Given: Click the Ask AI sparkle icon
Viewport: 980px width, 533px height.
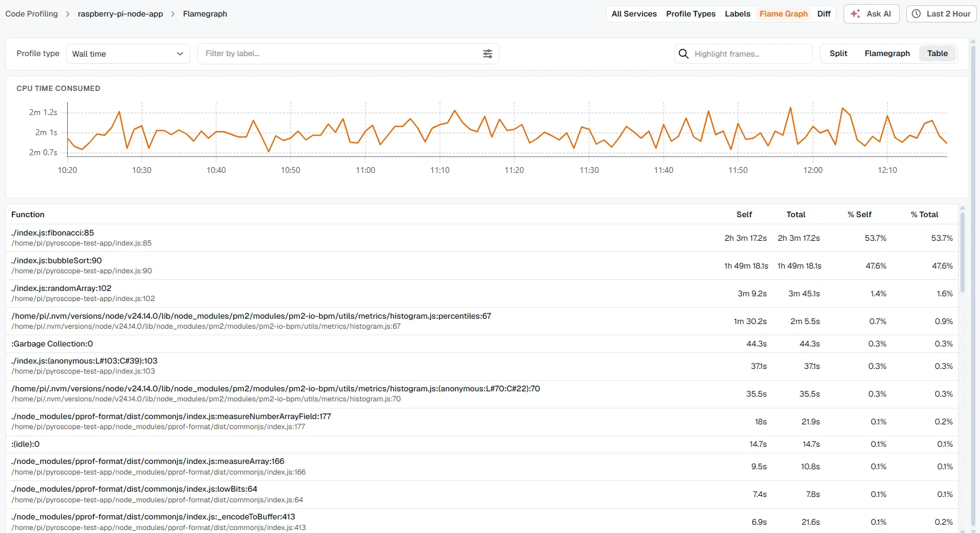Looking at the screenshot, I should pyautogui.click(x=855, y=14).
